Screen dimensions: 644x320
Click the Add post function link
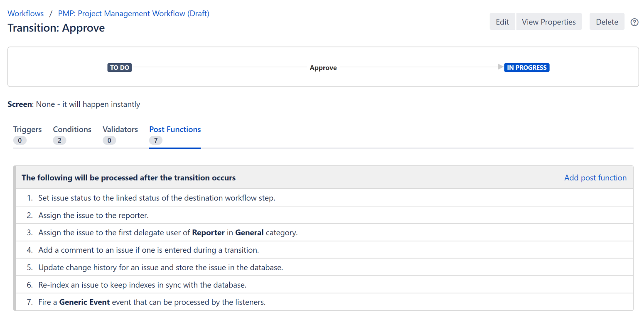(x=595, y=178)
